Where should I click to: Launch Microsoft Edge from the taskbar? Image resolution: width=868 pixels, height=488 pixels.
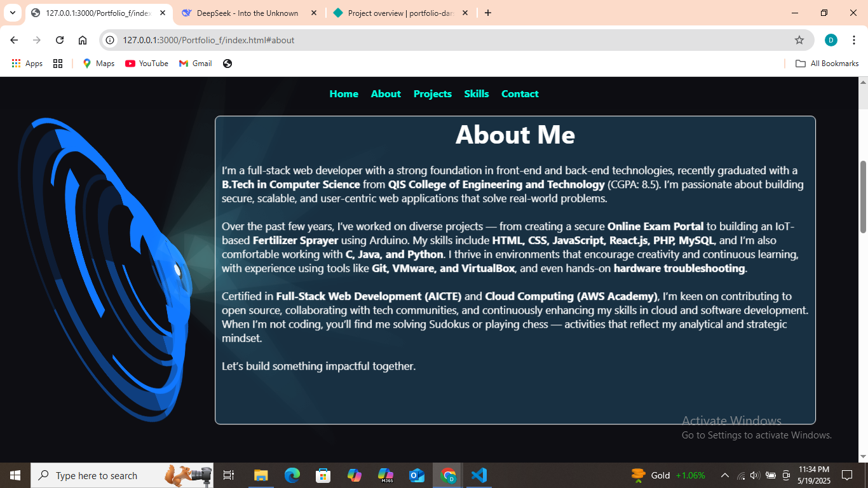pyautogui.click(x=292, y=475)
